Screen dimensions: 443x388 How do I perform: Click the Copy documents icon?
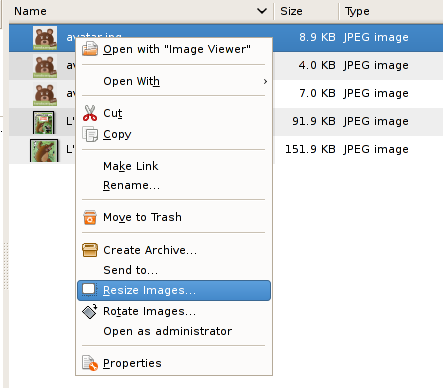[90, 134]
